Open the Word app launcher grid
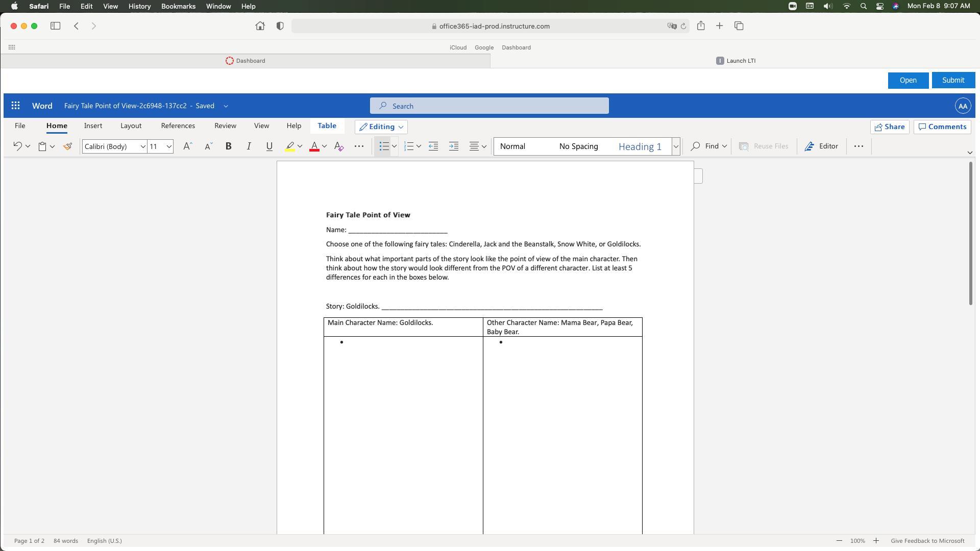 (x=15, y=106)
